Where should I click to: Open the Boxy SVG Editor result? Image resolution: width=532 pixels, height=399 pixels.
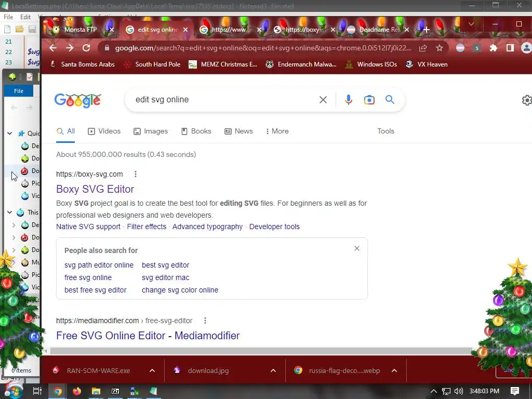pyautogui.click(x=95, y=189)
